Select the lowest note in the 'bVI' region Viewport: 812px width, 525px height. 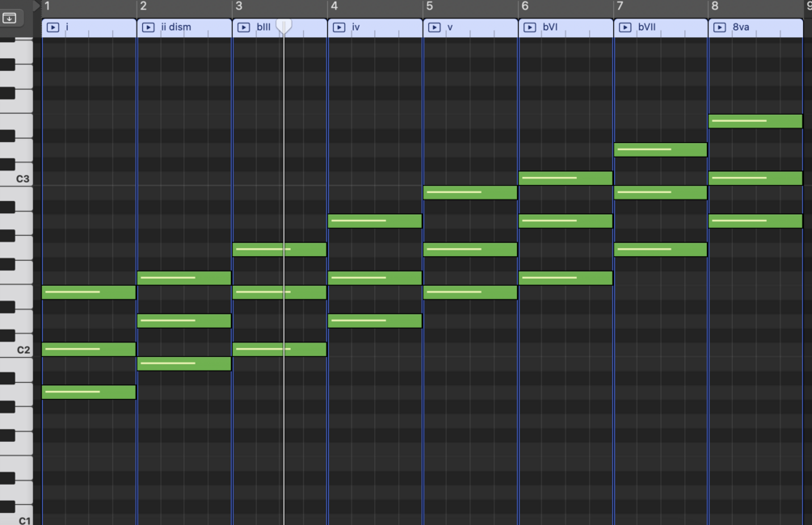tap(566, 278)
